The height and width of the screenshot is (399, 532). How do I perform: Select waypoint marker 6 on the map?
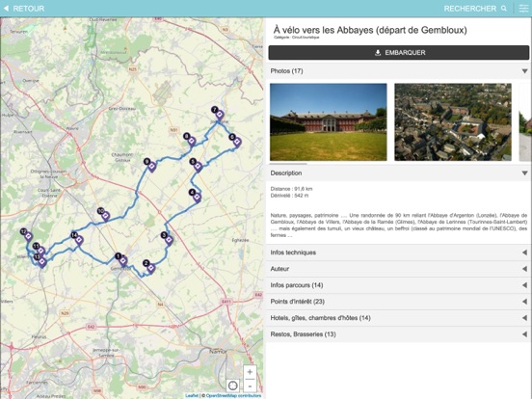[237, 142]
